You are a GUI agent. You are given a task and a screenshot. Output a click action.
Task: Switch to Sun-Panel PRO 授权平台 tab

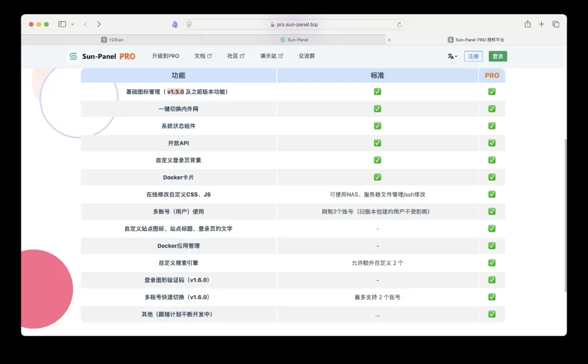[479, 40]
